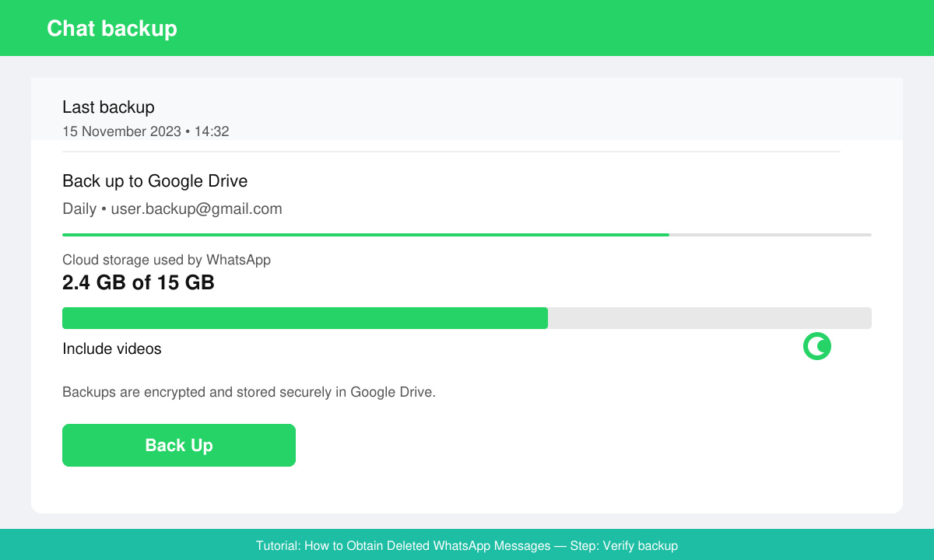Viewport: 934px width, 560px height.
Task: Click the 15 November 2023 • 14:32 timestamp
Action: click(146, 131)
